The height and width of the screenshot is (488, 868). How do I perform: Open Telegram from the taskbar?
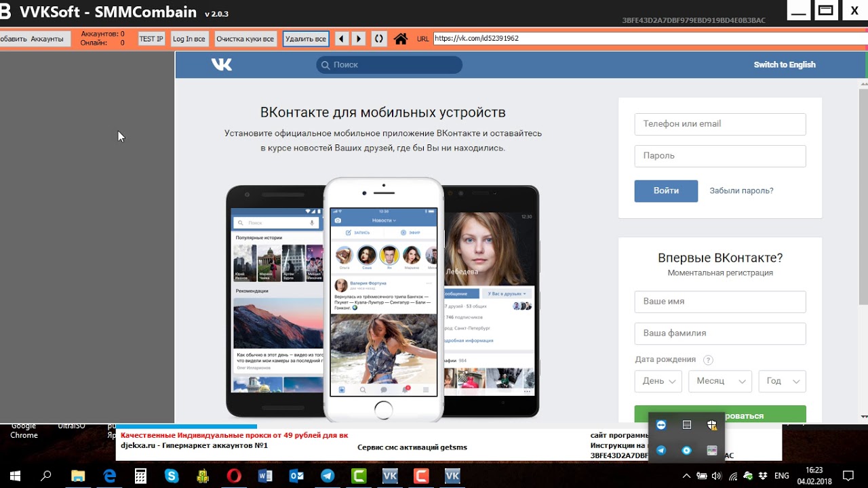click(x=328, y=476)
